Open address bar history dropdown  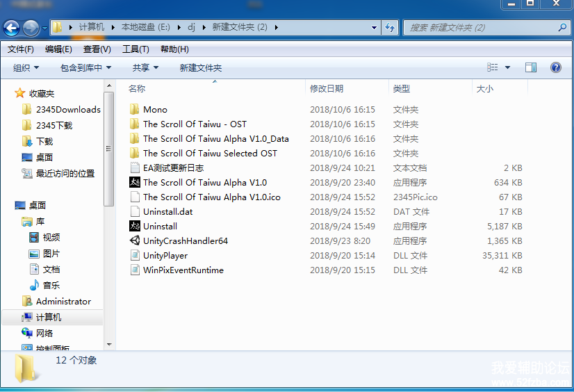click(374, 27)
